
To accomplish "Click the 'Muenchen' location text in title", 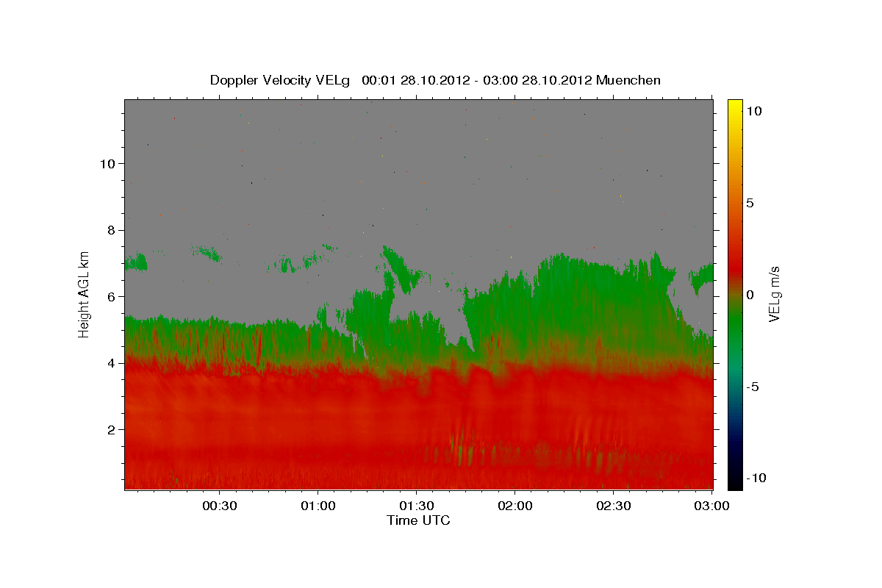I will pyautogui.click(x=628, y=80).
